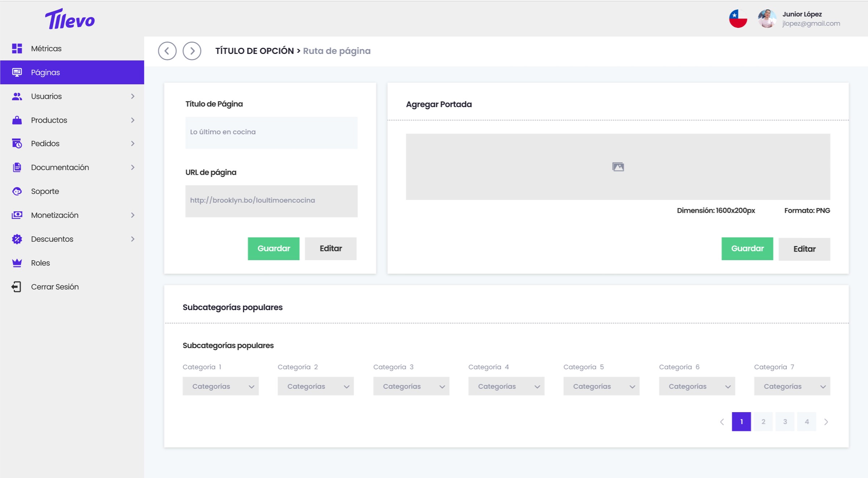Screen dimensions: 868x478
Task: Open the Métricas dashboard icon
Action: pos(17,48)
